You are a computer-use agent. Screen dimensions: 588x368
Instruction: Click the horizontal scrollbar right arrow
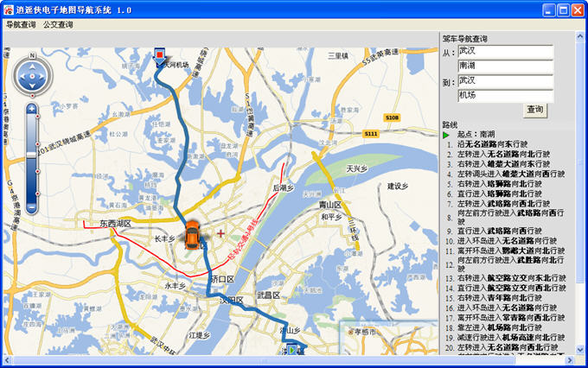click(570, 360)
